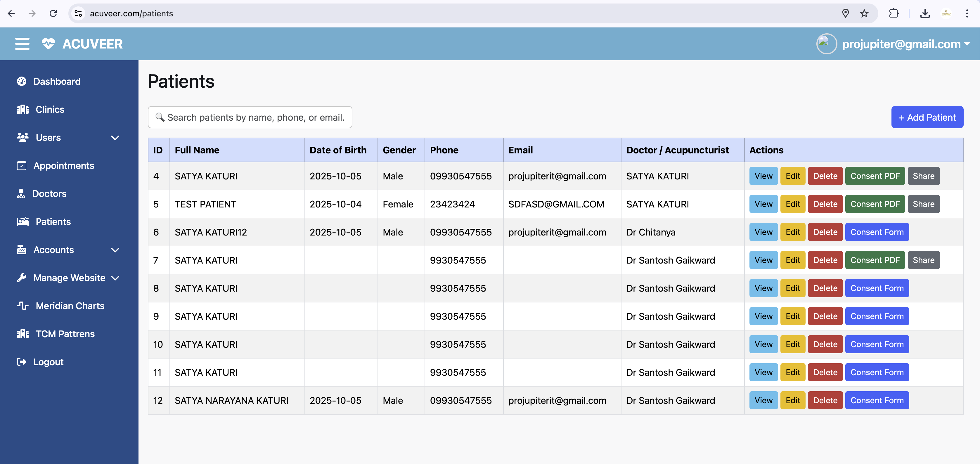
Task: Click the hamburger menu icon
Action: point(22,44)
